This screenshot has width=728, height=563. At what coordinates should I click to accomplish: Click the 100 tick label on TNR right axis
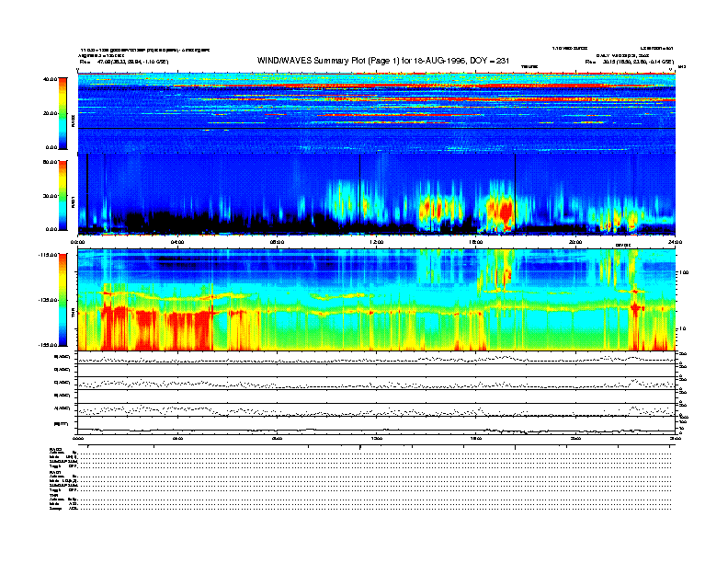pos(684,272)
